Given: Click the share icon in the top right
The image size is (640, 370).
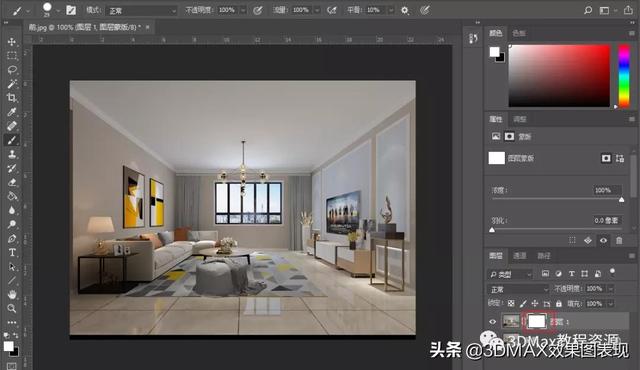Looking at the screenshot, I should coord(628,10).
